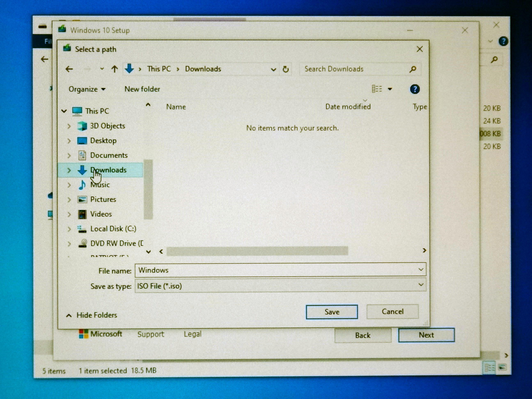Open the Support link

[x=151, y=334]
